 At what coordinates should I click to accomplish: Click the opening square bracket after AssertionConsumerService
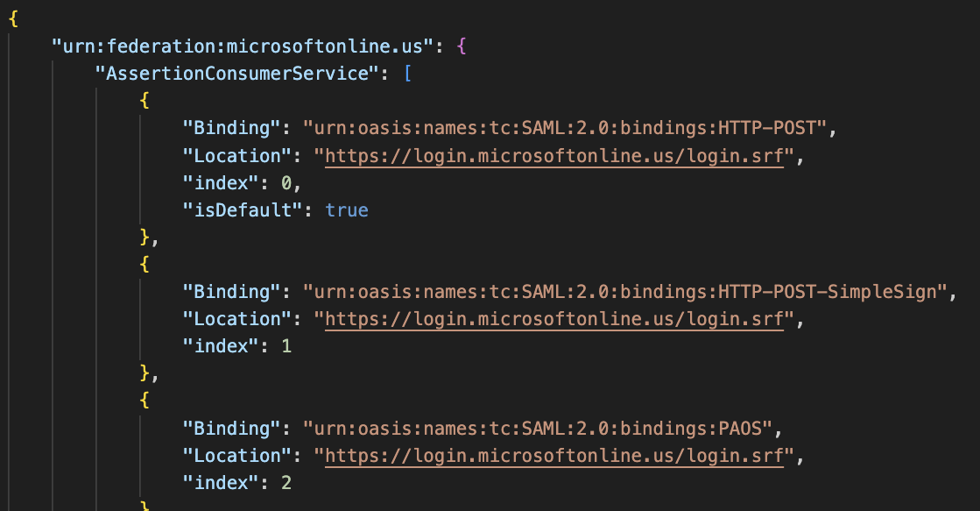click(407, 74)
